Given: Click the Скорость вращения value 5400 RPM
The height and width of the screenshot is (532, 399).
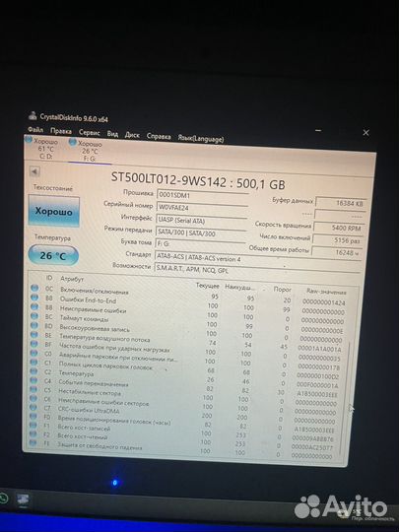Looking at the screenshot, I should (339, 228).
